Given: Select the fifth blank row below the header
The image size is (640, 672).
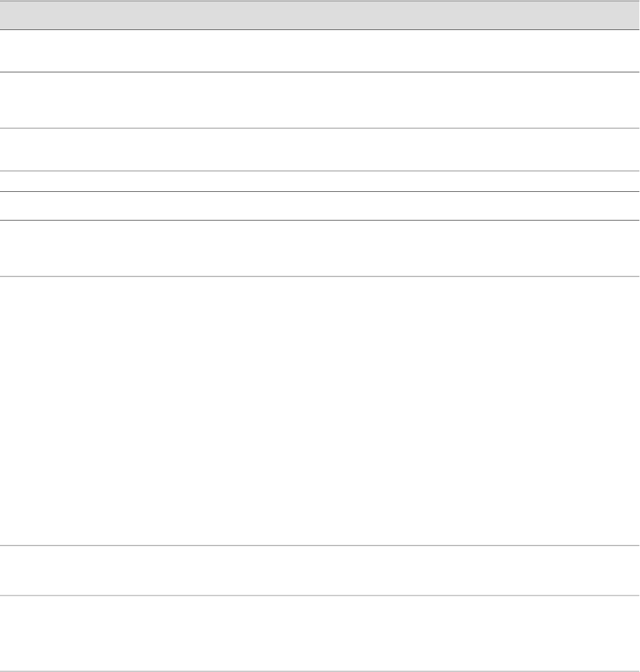Looking at the screenshot, I should click(x=320, y=206).
